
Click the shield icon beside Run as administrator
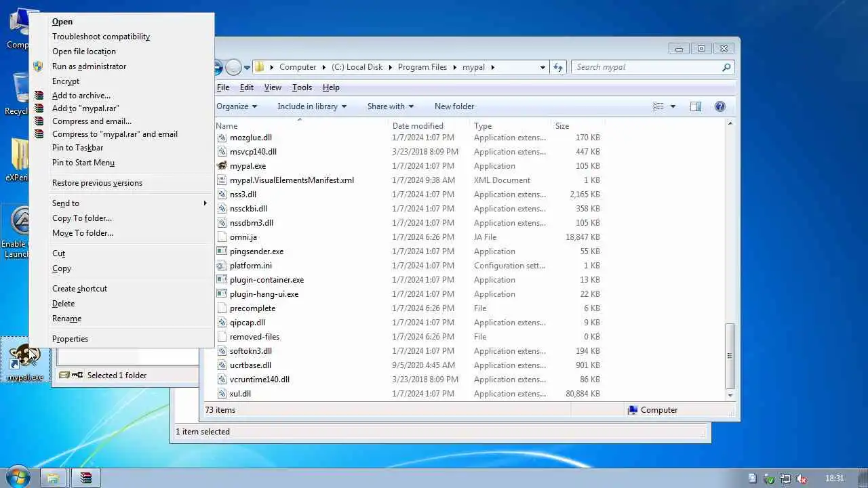click(x=39, y=66)
